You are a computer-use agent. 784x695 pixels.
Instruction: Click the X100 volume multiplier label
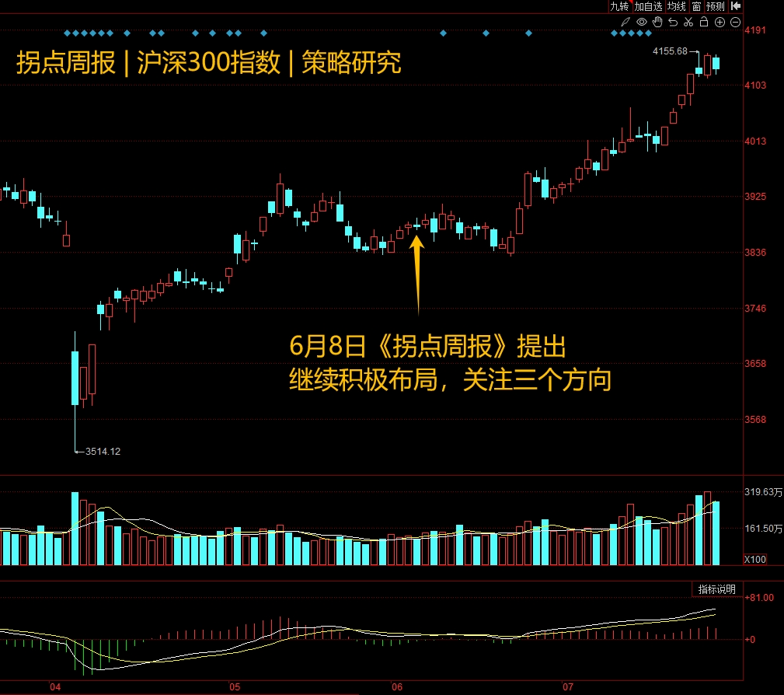click(755, 560)
